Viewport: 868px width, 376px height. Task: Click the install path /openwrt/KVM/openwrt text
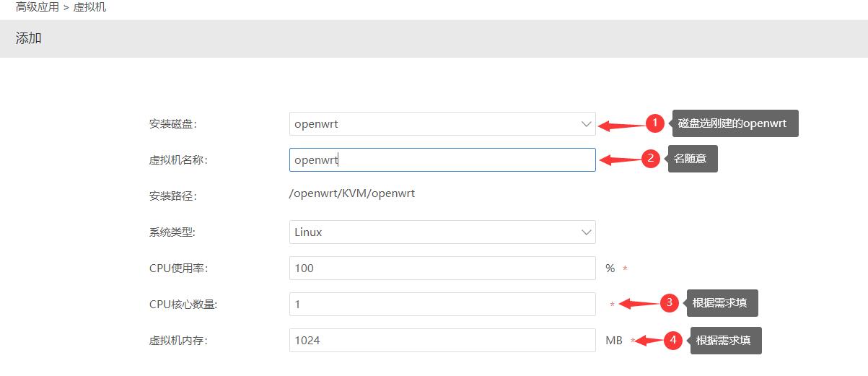pyautogui.click(x=351, y=193)
